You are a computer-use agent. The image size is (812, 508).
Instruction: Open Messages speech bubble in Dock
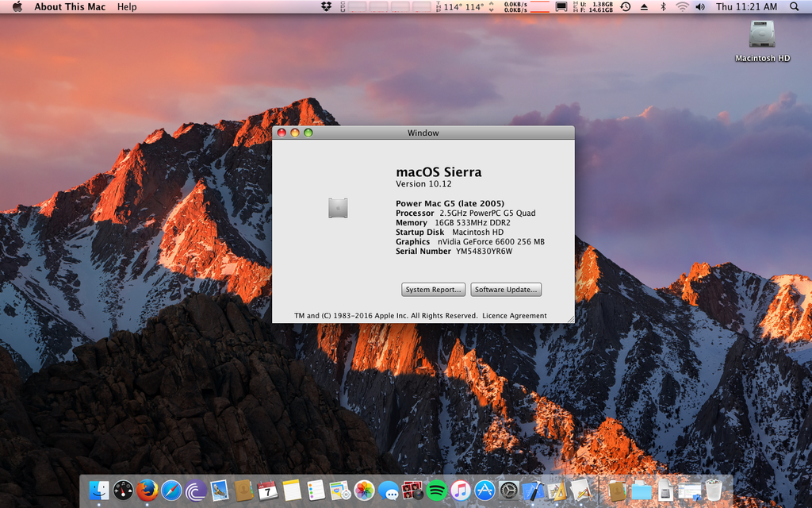pos(389,490)
